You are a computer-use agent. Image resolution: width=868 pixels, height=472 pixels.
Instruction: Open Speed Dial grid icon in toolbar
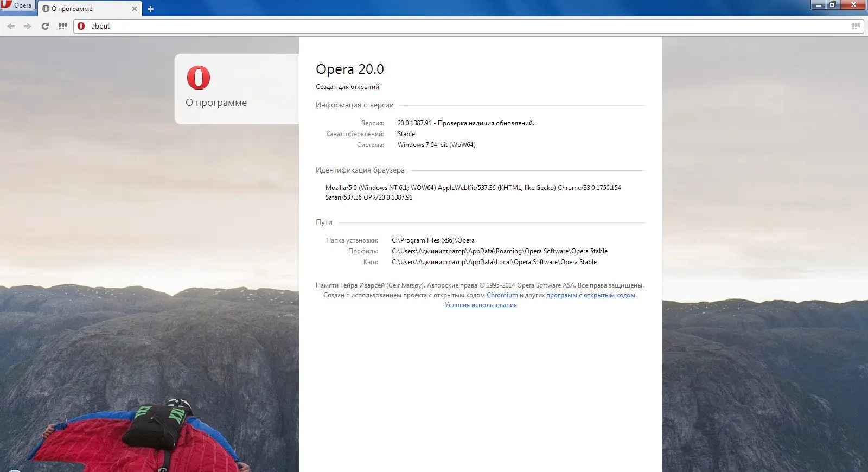coord(63,26)
